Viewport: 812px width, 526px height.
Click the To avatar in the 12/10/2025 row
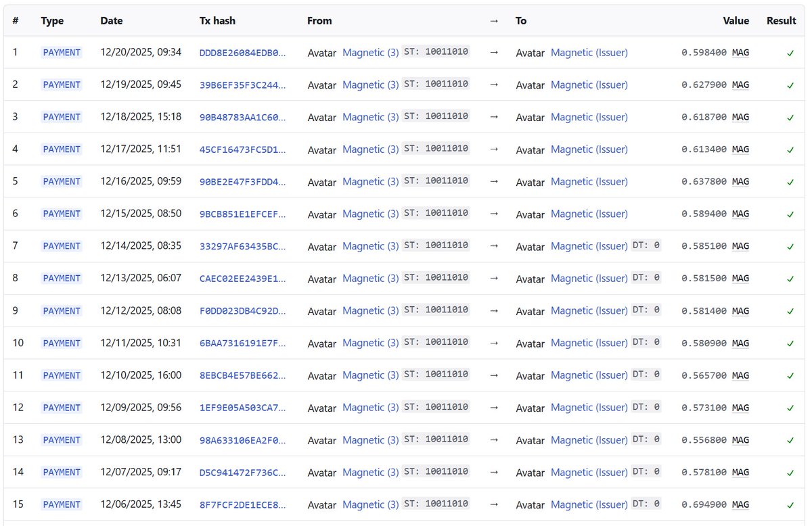(530, 376)
